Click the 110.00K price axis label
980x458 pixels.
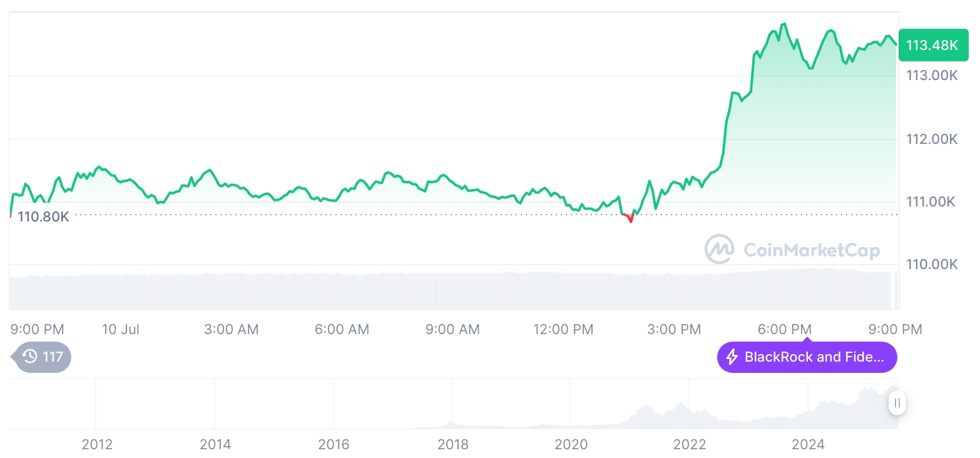[932, 264]
